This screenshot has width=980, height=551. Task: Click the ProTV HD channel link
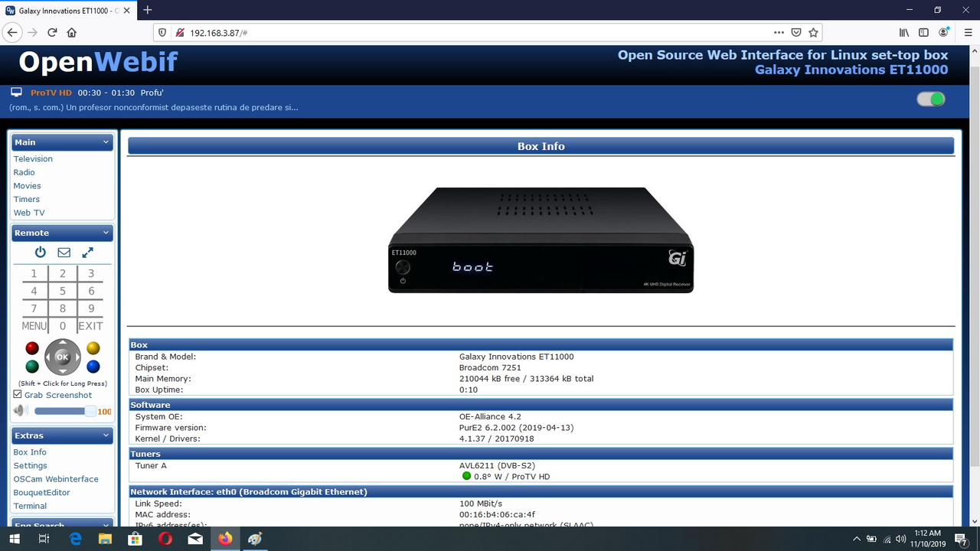(x=51, y=93)
